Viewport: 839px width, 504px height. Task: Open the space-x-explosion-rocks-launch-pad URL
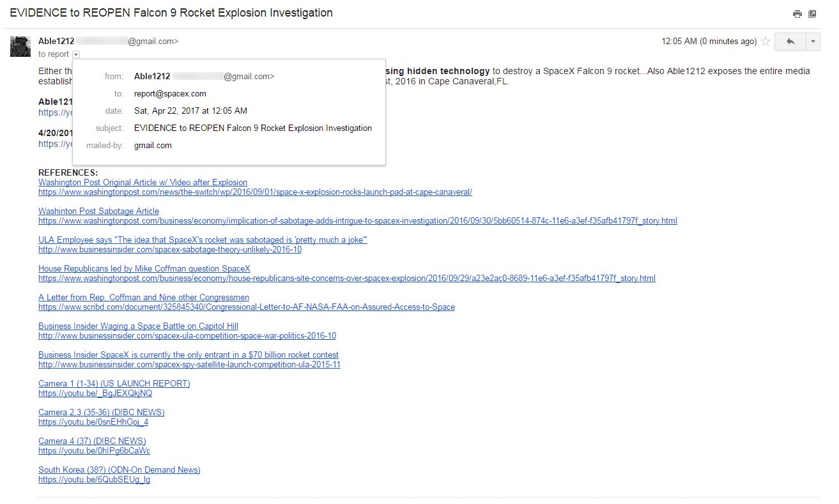255,192
